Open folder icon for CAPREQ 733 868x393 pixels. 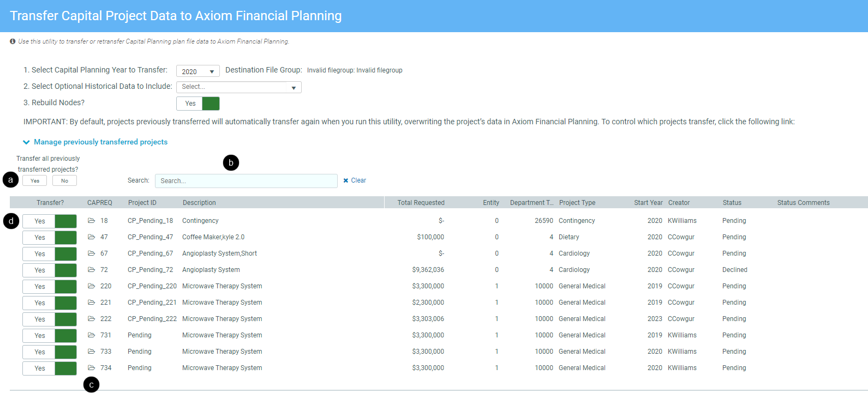pyautogui.click(x=92, y=352)
